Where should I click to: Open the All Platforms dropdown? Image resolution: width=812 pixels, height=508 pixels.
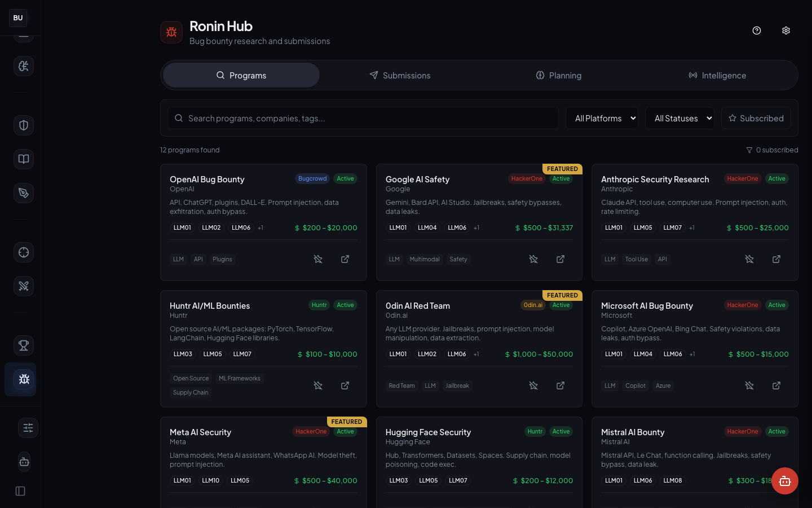pos(602,118)
